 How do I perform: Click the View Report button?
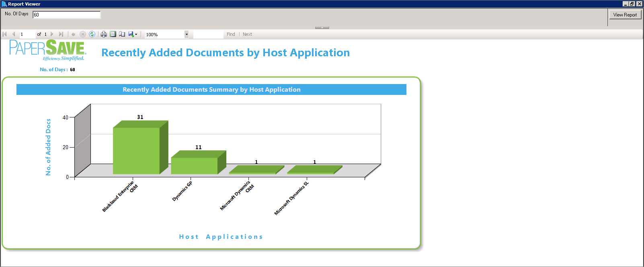625,15
